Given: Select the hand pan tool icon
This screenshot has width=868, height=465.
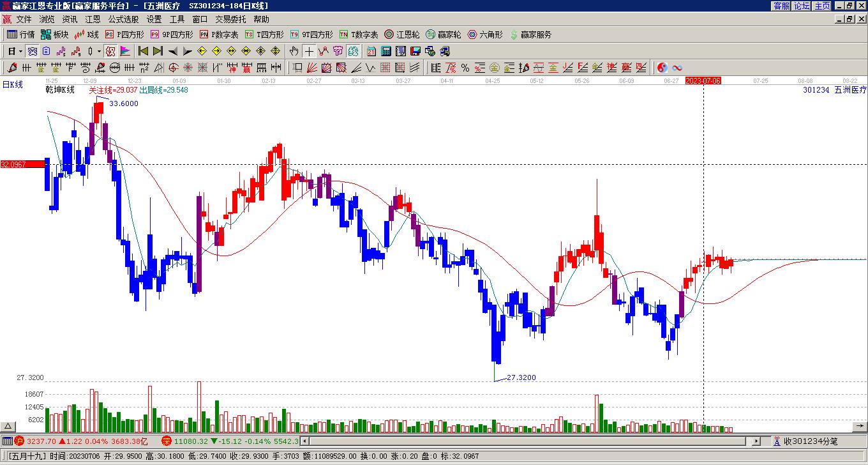Looking at the screenshot, I should pos(294,51).
